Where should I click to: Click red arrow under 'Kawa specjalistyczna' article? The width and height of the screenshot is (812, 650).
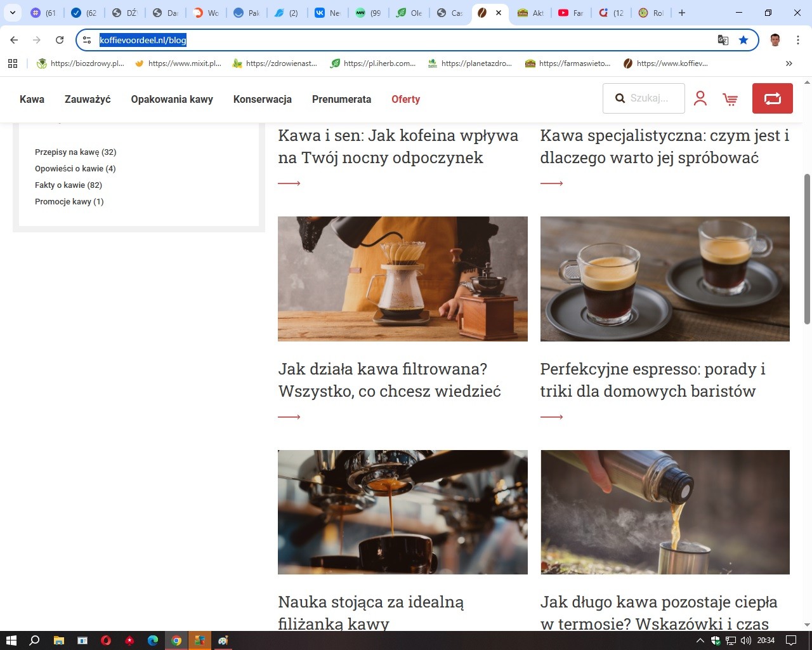click(x=552, y=183)
